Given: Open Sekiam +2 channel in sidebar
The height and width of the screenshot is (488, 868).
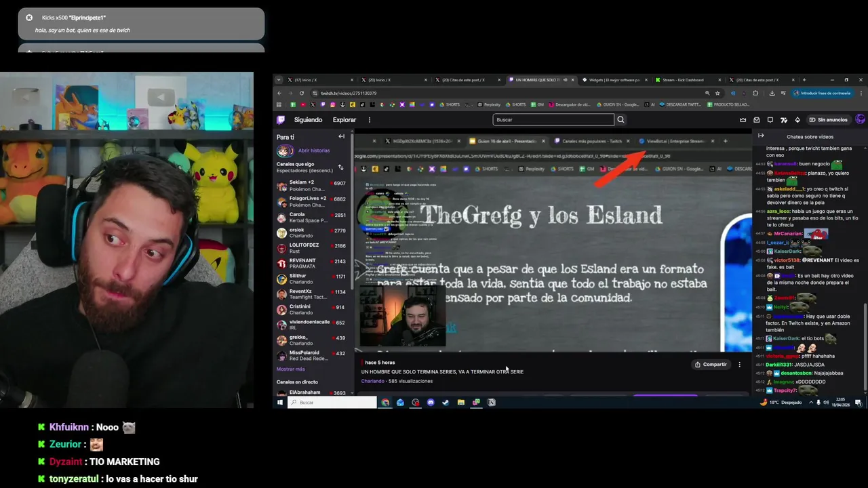Looking at the screenshot, I should 313,185.
